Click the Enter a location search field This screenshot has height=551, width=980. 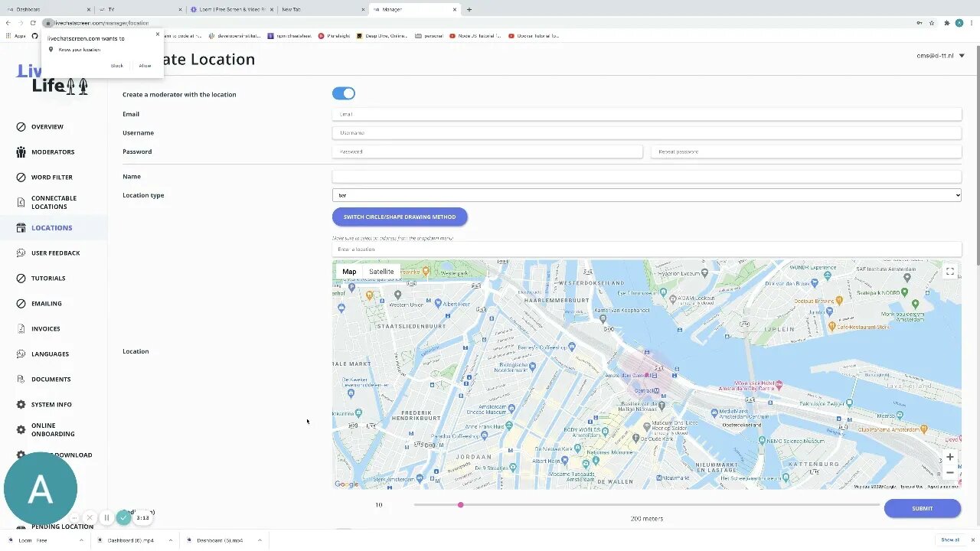[646, 249]
